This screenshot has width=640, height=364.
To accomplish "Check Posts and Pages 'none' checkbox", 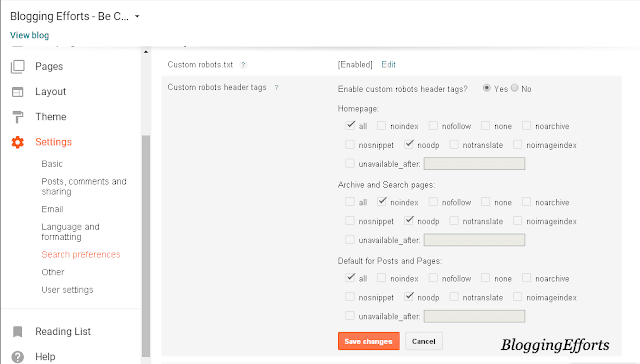I will coord(485,278).
